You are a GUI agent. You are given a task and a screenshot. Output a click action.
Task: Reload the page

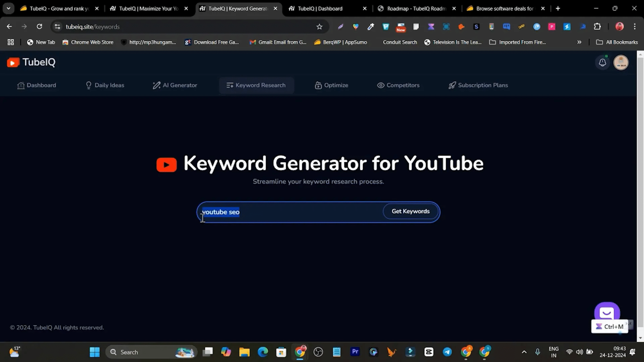pos(39,27)
